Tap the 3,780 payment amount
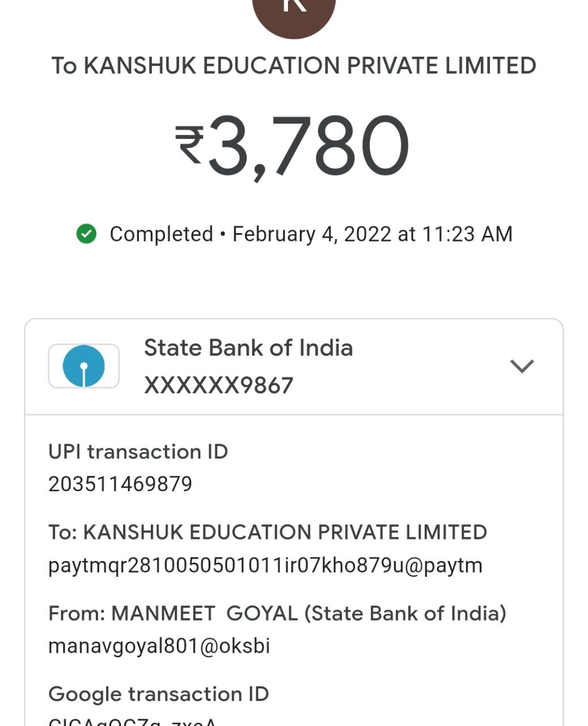 point(308,146)
